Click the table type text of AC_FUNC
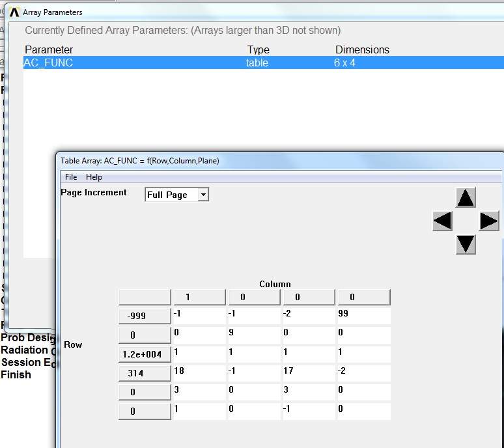 tap(257, 63)
